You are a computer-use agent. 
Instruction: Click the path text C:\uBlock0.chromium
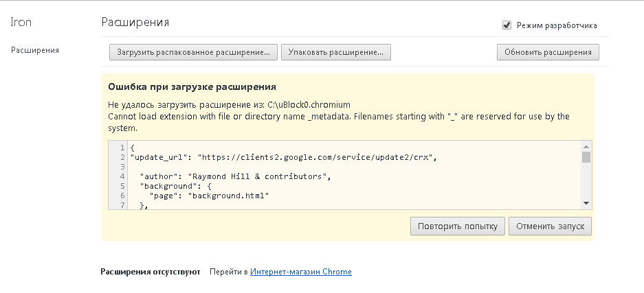tap(309, 104)
